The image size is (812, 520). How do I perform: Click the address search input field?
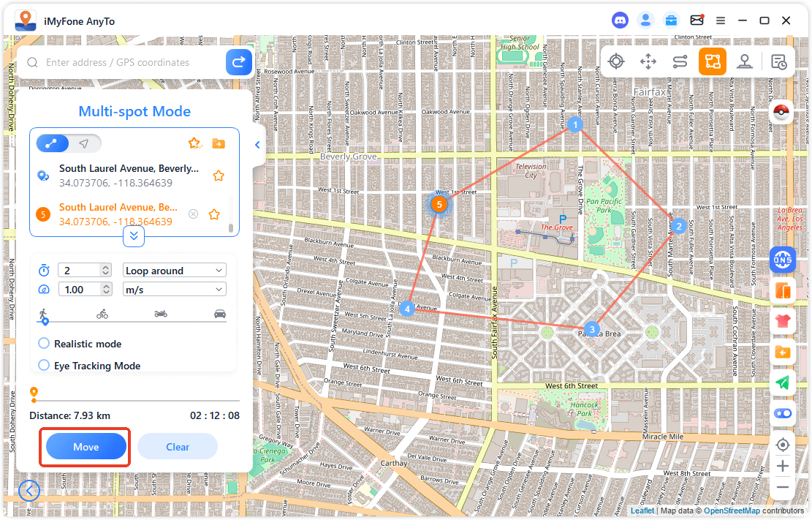132,63
